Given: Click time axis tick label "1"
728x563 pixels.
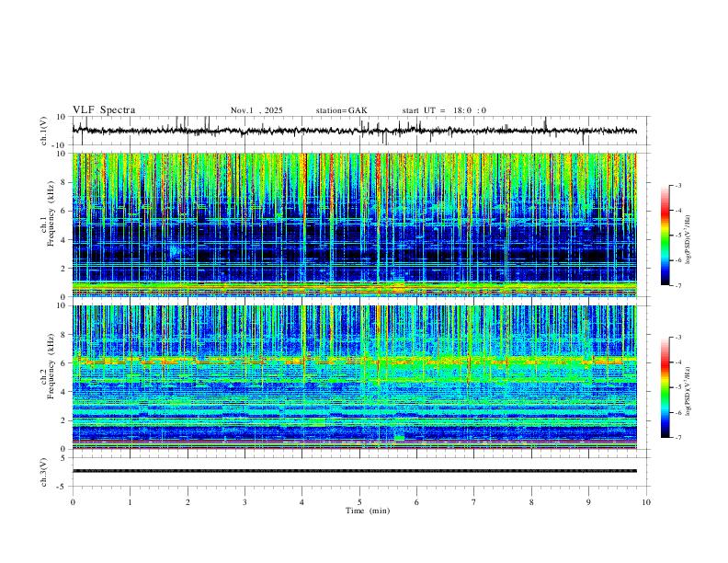Looking at the screenshot, I should pyautogui.click(x=130, y=502).
